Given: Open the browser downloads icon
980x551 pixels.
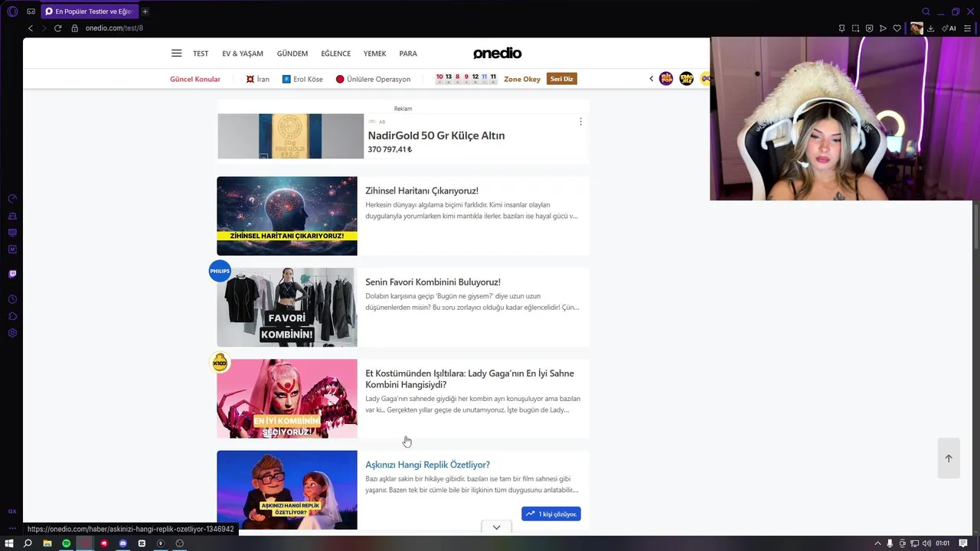Looking at the screenshot, I should click(x=930, y=28).
